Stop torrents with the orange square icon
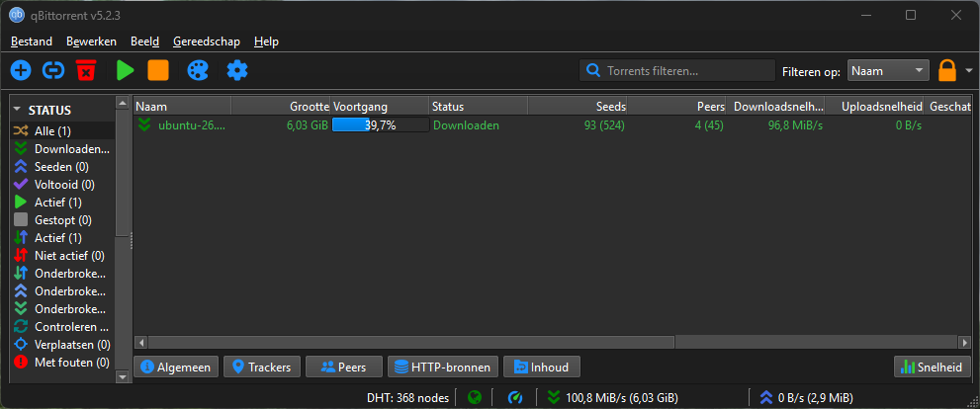The image size is (980, 409). tap(158, 70)
